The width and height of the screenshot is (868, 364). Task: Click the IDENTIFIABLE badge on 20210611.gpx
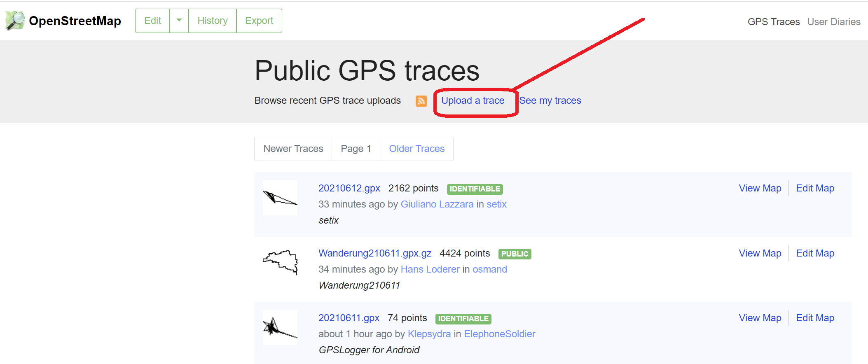(463, 319)
